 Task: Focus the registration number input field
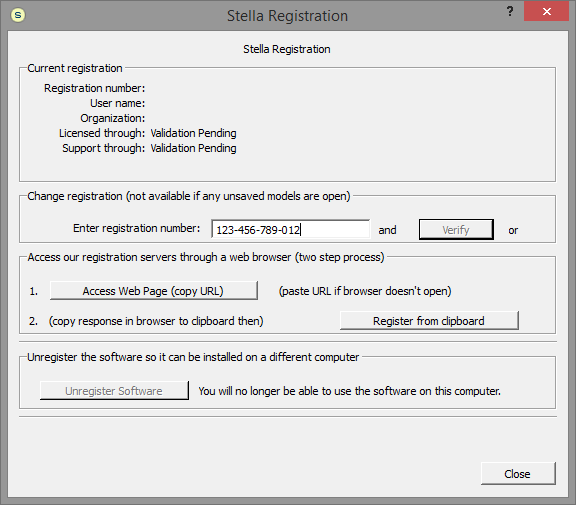coord(291,230)
